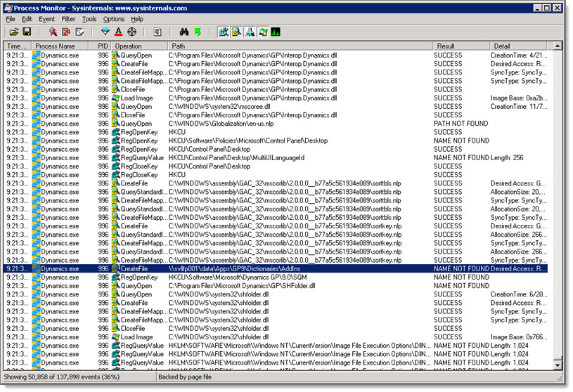
Task: Click Image Base: 0x766... detail
Action: tap(519, 337)
